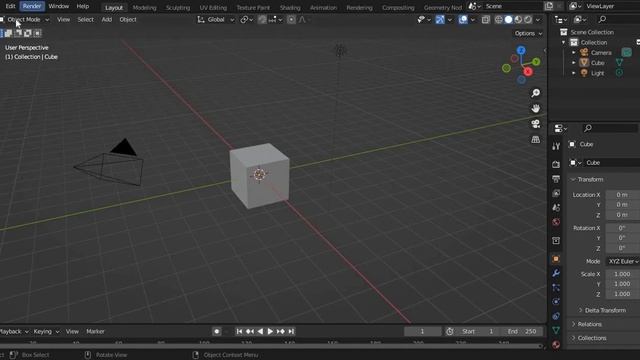This screenshot has width=640, height=360.
Task: Switch to rendered viewport shading
Action: [528, 19]
